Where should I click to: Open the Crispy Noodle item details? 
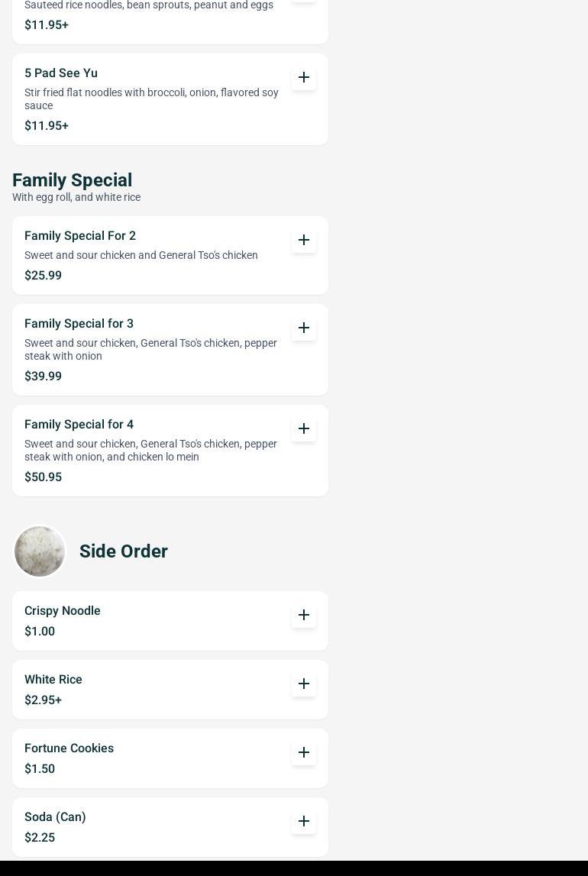63,611
